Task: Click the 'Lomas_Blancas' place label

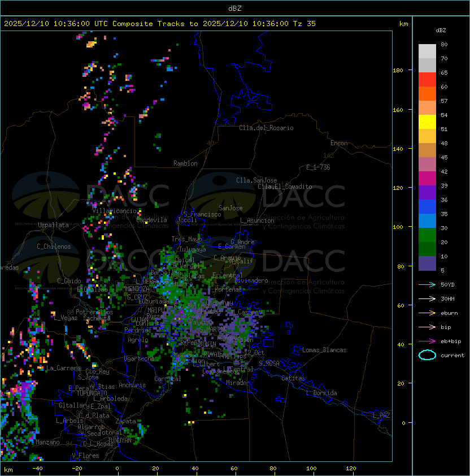Action: coord(324,350)
